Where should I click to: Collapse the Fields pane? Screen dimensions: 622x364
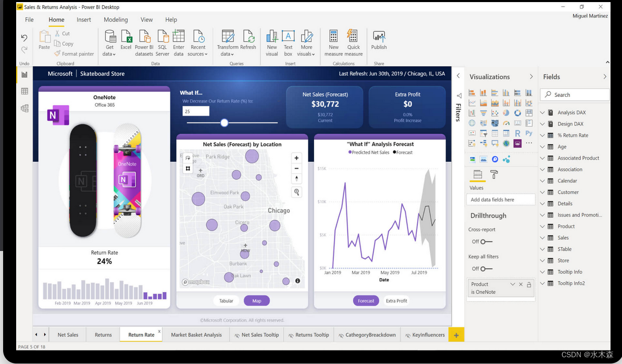tap(604, 77)
